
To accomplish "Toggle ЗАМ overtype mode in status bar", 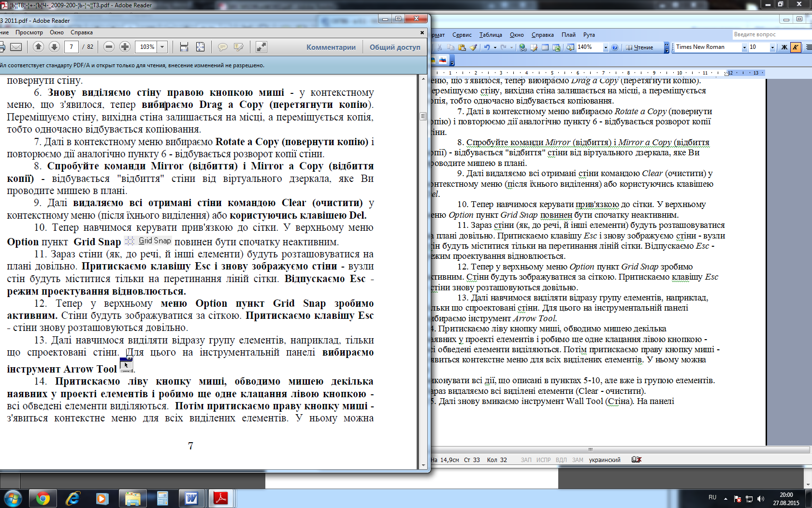I will (x=578, y=460).
